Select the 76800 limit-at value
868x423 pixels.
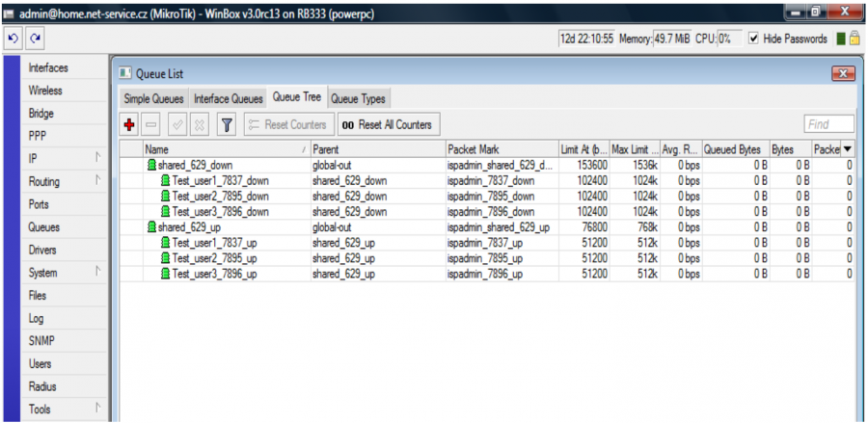click(x=594, y=227)
